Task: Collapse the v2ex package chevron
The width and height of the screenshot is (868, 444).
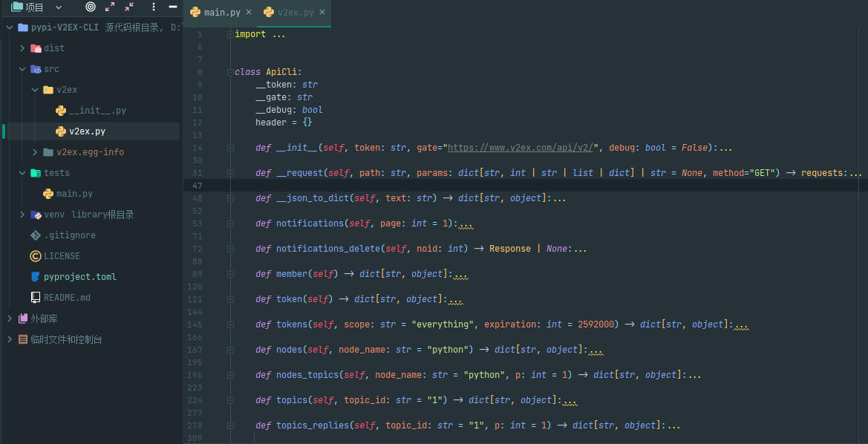Action: point(35,90)
